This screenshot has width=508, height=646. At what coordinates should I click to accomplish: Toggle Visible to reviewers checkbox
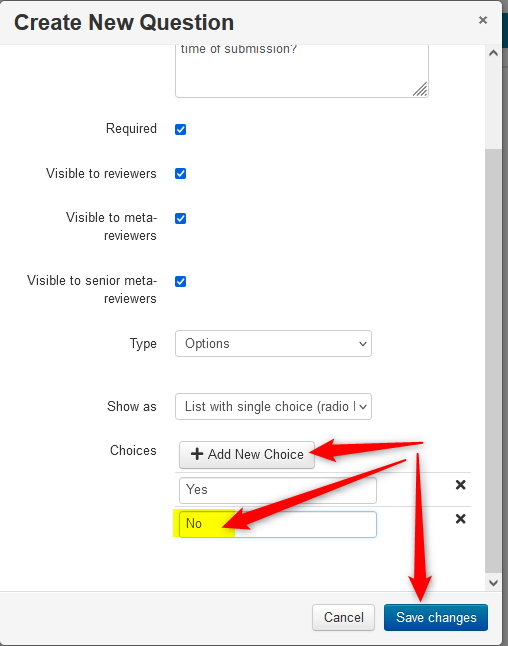coord(180,173)
